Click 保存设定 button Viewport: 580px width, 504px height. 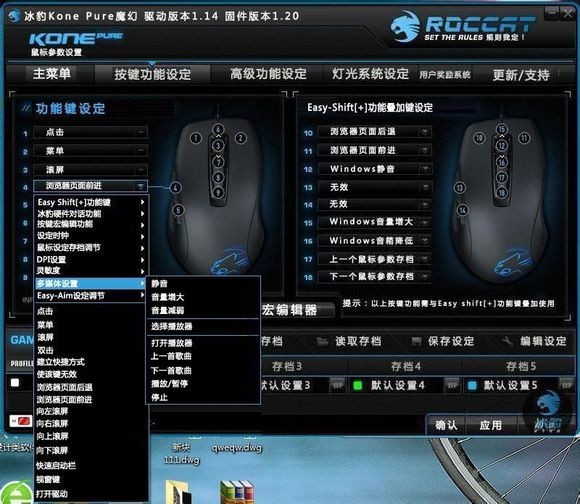click(443, 341)
